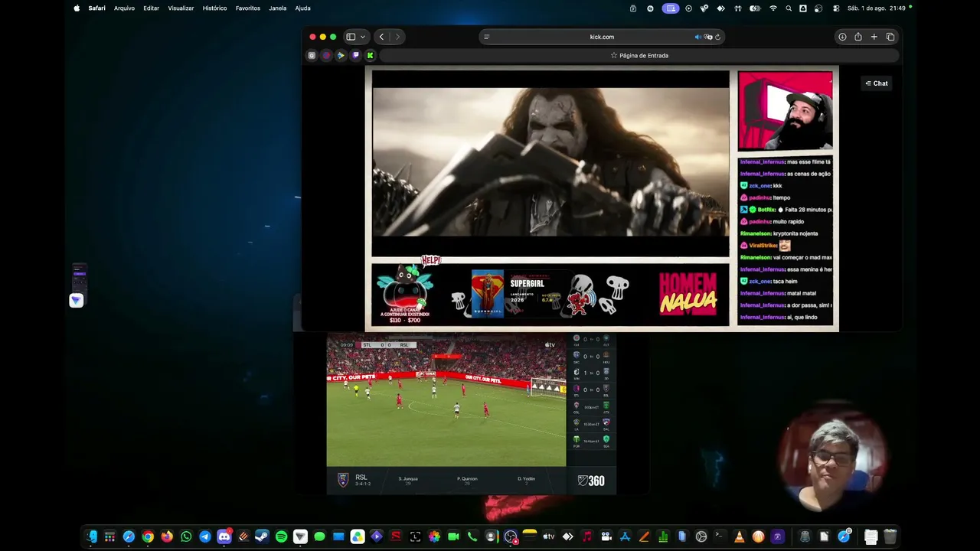980x551 pixels.
Task: Open the Histórico menu
Action: pos(214,8)
